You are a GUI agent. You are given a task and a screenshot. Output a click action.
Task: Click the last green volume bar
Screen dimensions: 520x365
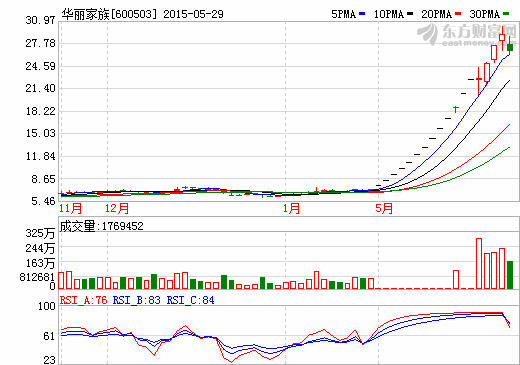click(x=510, y=275)
